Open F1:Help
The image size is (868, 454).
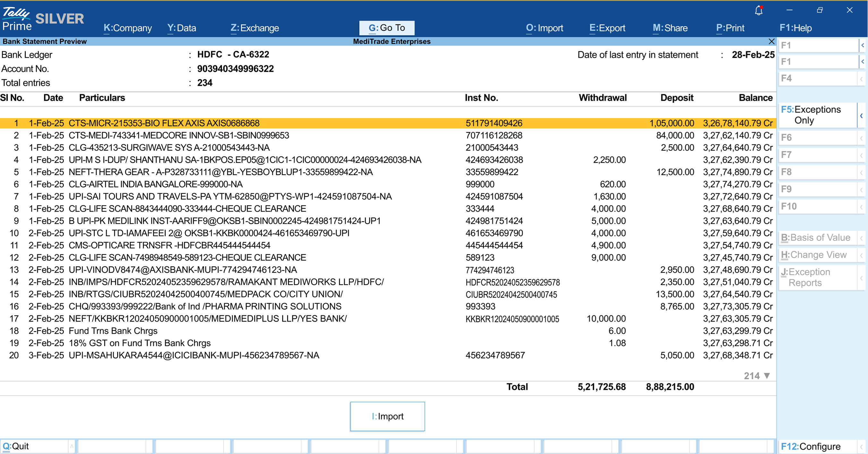(795, 28)
